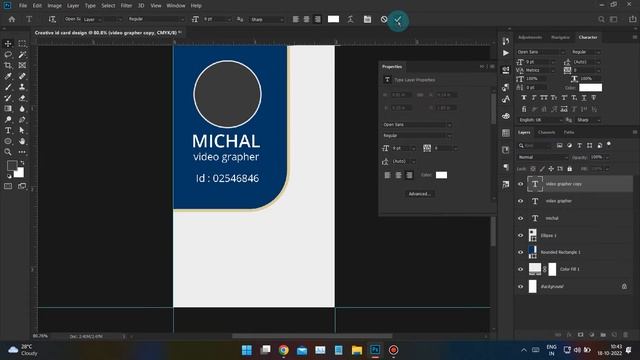Toggle faux bold in Character panel

524,98
